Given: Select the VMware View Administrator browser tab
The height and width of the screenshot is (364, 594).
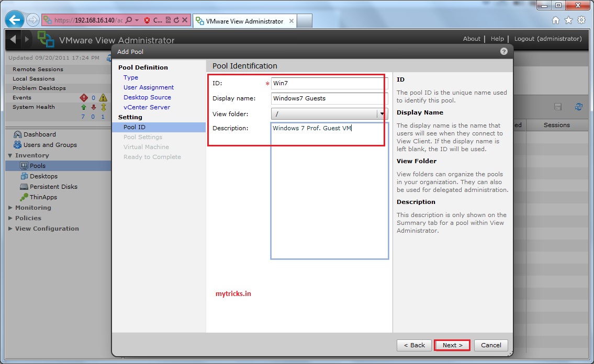Looking at the screenshot, I should pyautogui.click(x=244, y=21).
